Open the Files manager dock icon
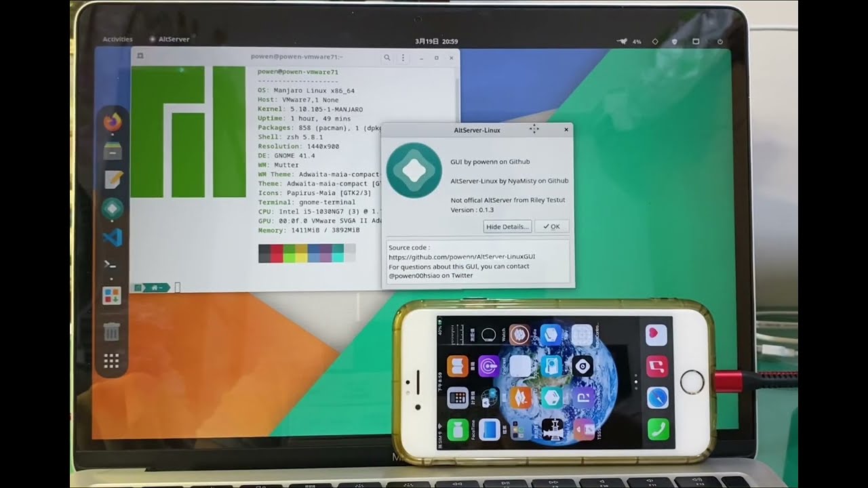Image resolution: width=868 pixels, height=488 pixels. pos(113,151)
